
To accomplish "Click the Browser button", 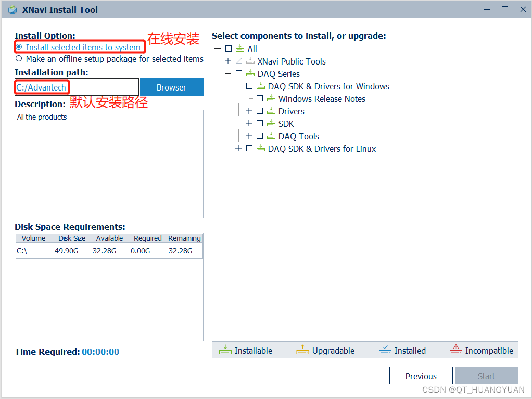I will pyautogui.click(x=172, y=87).
